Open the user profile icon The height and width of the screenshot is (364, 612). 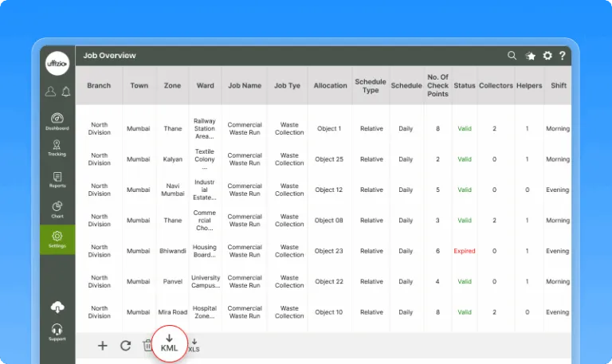coord(50,92)
